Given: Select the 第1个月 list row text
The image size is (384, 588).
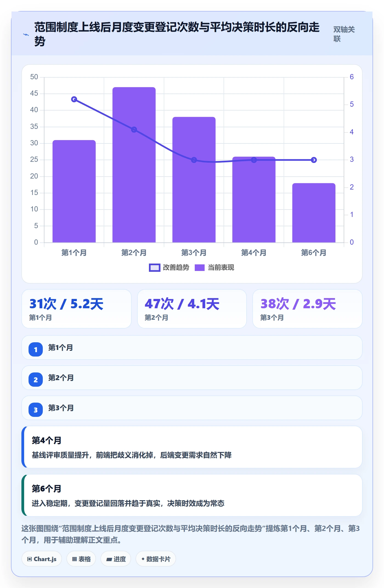Looking at the screenshot, I should 61,348.
